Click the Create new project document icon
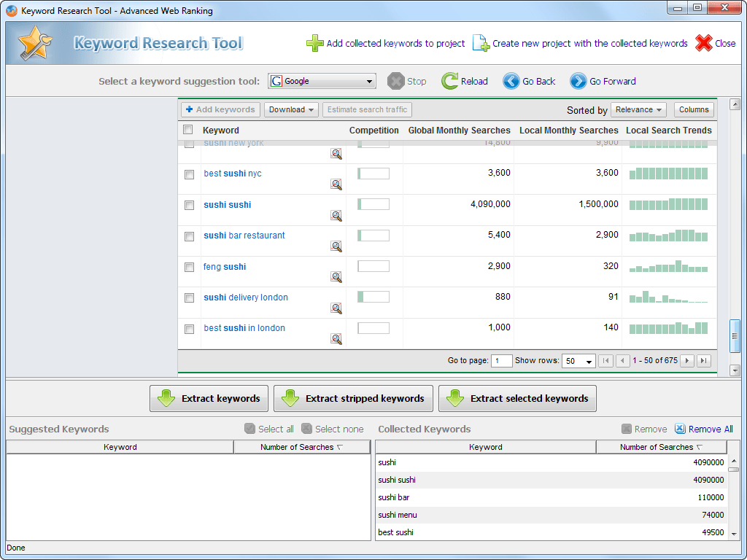Image resolution: width=747 pixels, height=560 pixels. tap(481, 43)
